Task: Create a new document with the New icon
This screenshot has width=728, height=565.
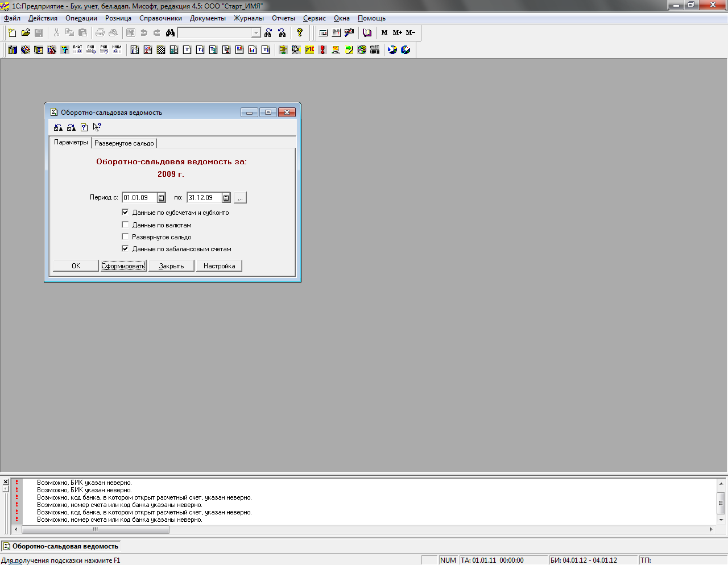Action: (x=13, y=33)
